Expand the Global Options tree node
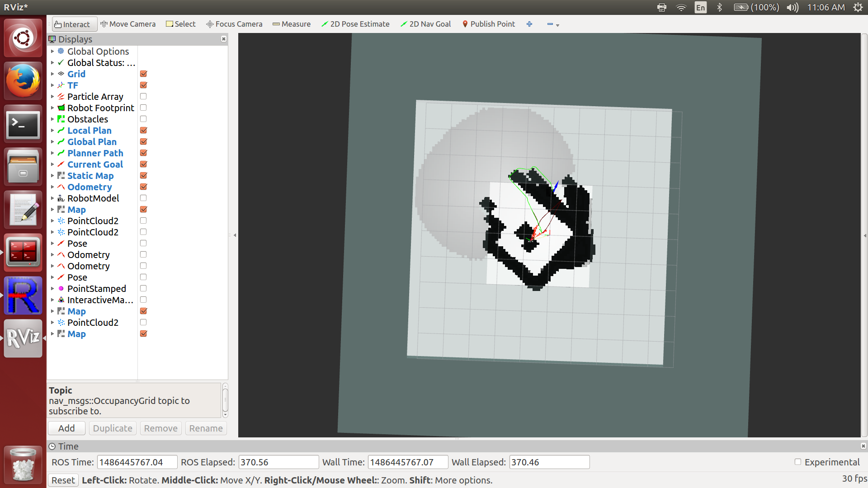 pyautogui.click(x=52, y=51)
